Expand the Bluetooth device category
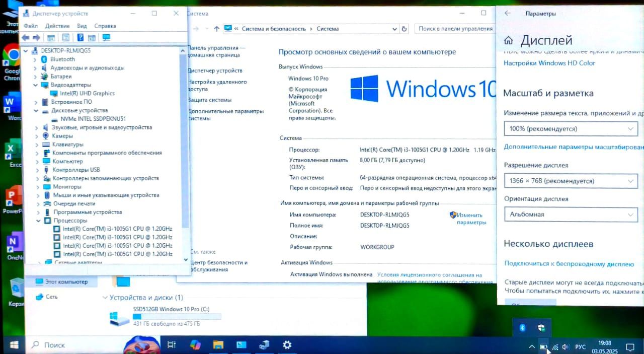Viewport: 644px width, 354px height. pyautogui.click(x=36, y=59)
